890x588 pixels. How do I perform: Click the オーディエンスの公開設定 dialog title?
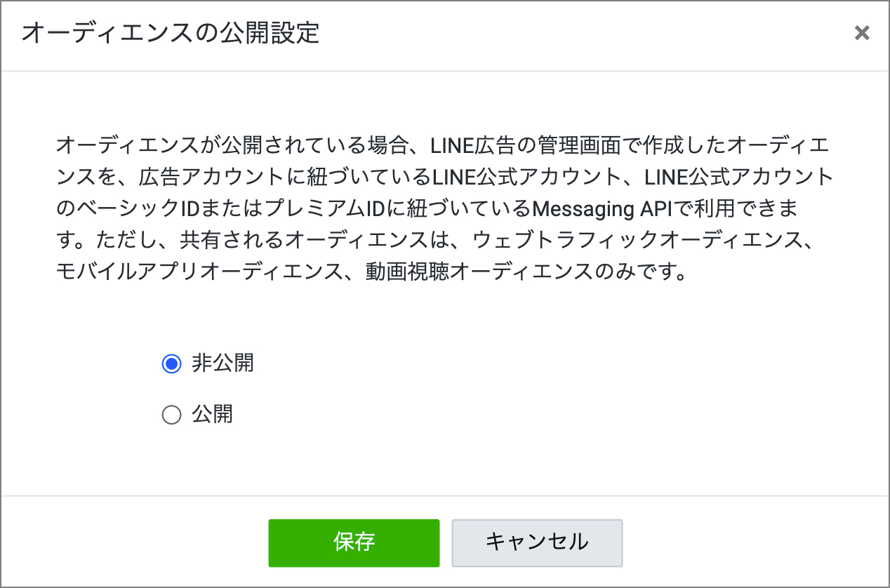[171, 33]
